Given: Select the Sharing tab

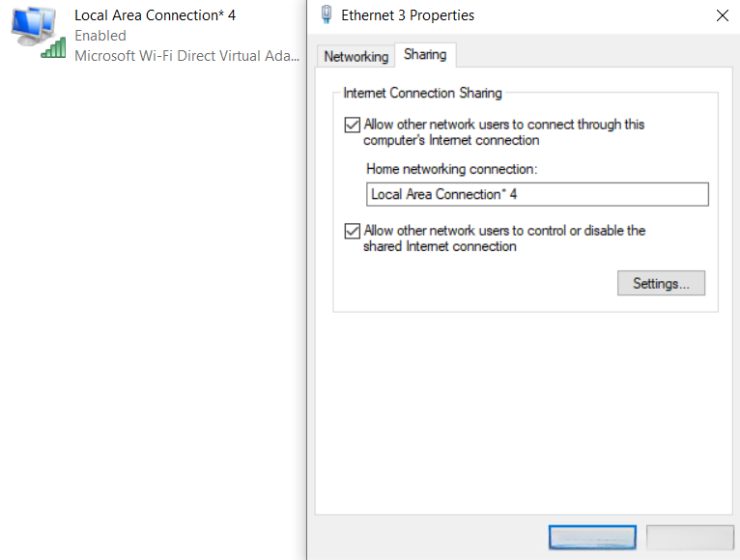Looking at the screenshot, I should (425, 55).
